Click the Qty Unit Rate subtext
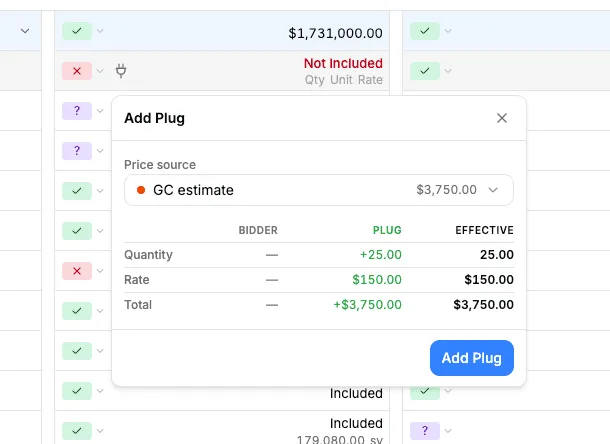This screenshot has height=444, width=610. [344, 80]
